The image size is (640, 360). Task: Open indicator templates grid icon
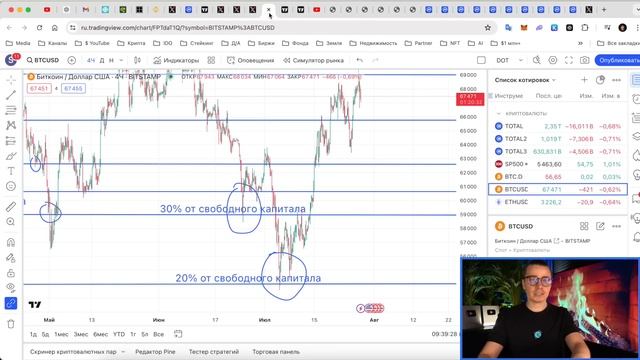point(211,60)
